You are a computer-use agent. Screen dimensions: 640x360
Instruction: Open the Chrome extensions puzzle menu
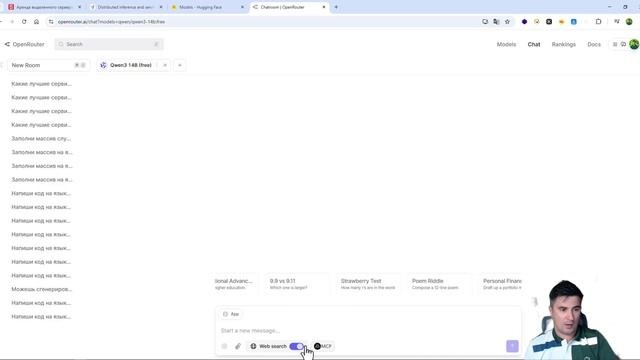click(x=598, y=22)
